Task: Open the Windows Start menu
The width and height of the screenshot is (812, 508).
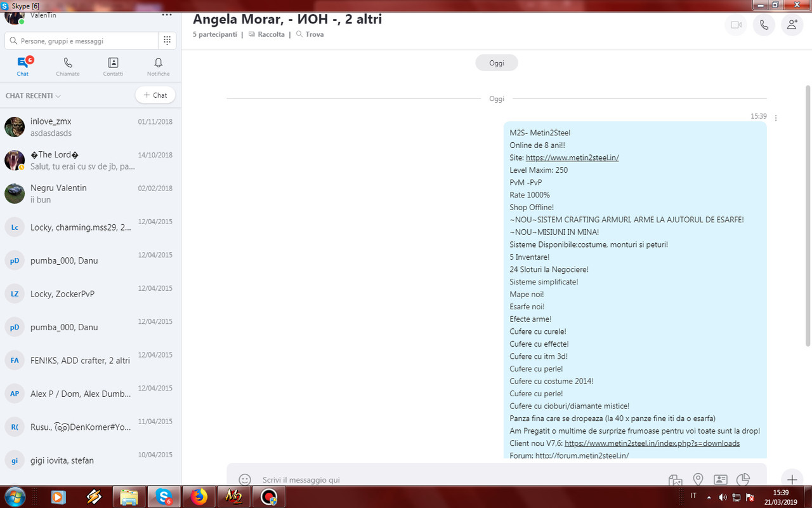Action: click(15, 497)
